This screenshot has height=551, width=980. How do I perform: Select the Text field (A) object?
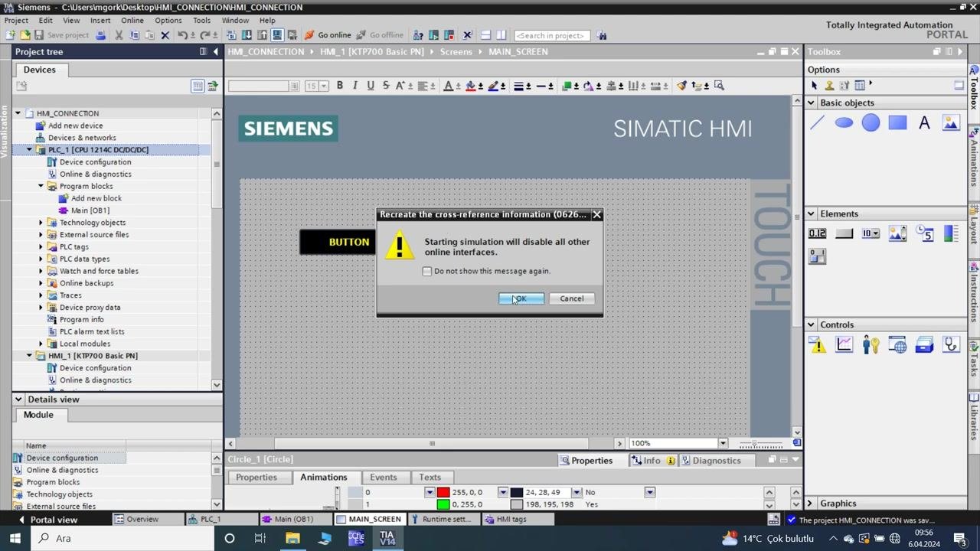click(924, 122)
